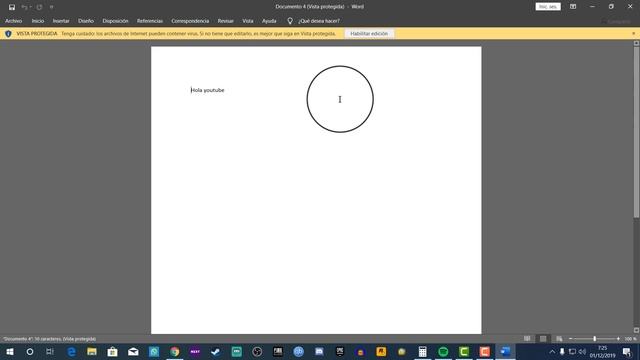The image size is (640, 360).
Task: Click the 100 % zoom level
Action: pos(630,339)
